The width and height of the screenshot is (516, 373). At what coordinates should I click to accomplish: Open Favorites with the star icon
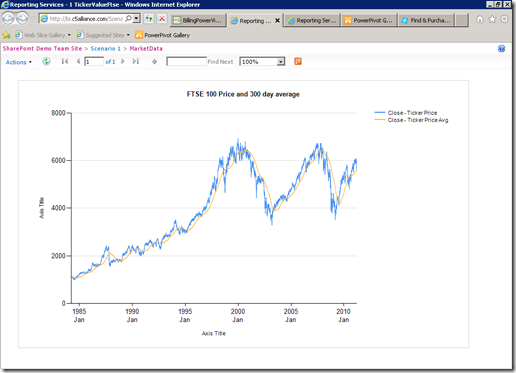tap(492, 19)
